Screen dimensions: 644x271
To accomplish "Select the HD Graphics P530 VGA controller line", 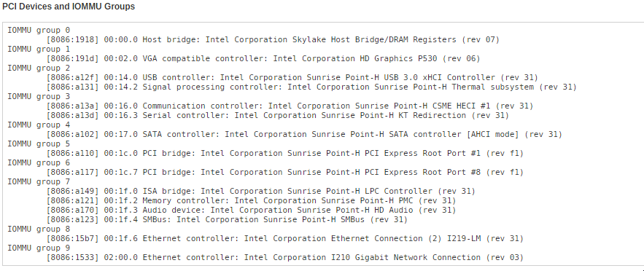I will [x=263, y=58].
